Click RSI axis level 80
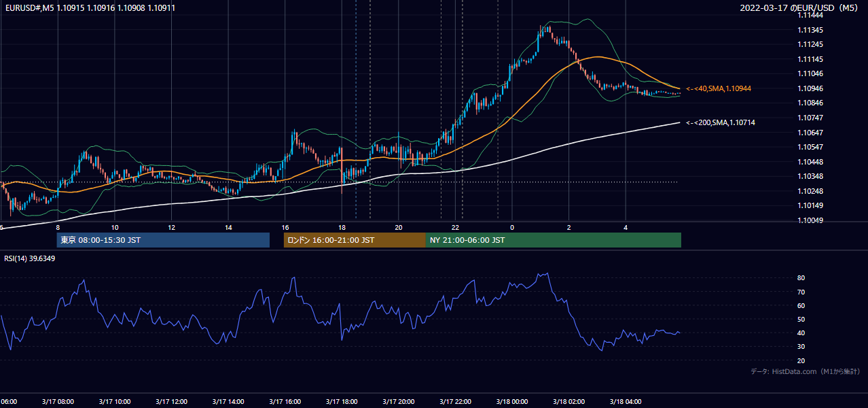This screenshot has height=408, width=868. (x=801, y=278)
